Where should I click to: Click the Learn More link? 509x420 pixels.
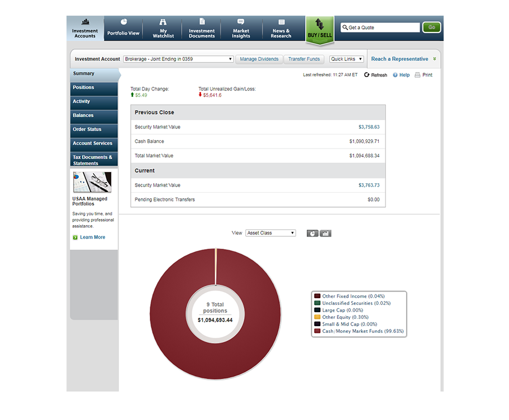(x=93, y=237)
